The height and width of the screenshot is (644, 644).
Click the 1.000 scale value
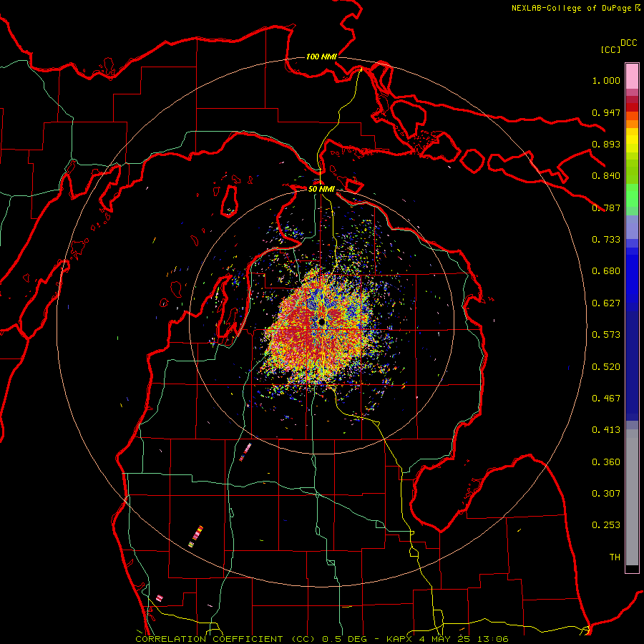pos(606,80)
